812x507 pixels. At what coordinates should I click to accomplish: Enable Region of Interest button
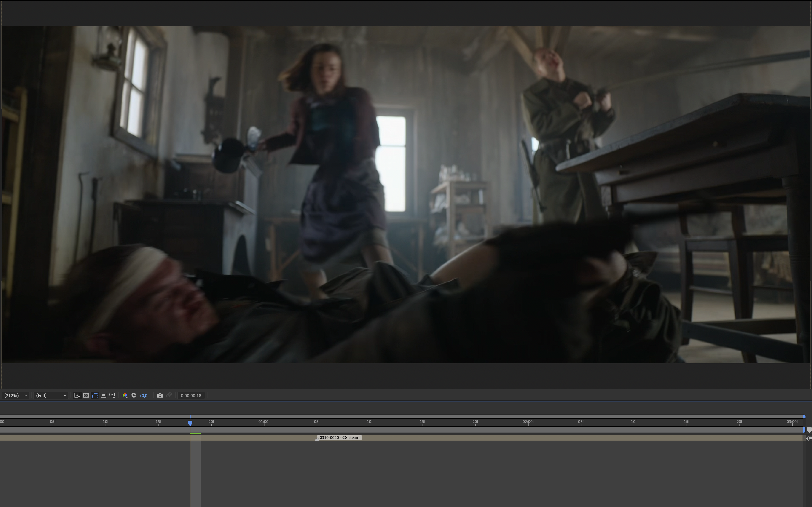[x=103, y=395]
